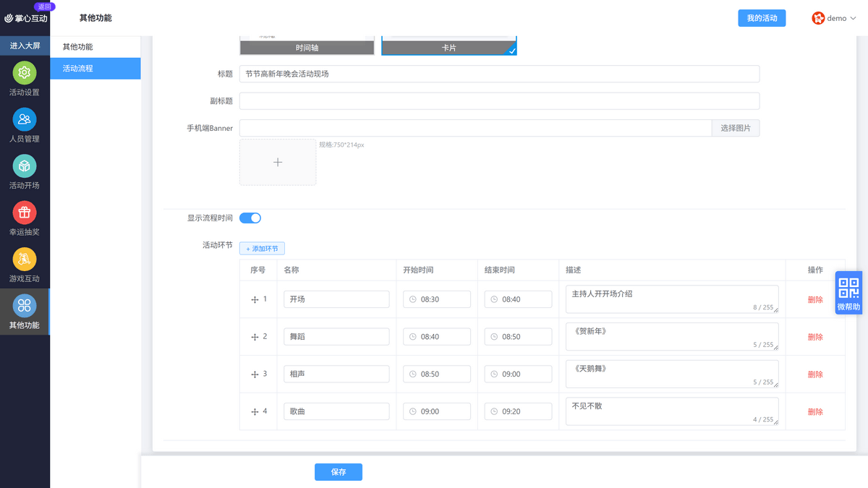The width and height of the screenshot is (868, 488).
Task: Click 添加环节 button
Action: [262, 249]
